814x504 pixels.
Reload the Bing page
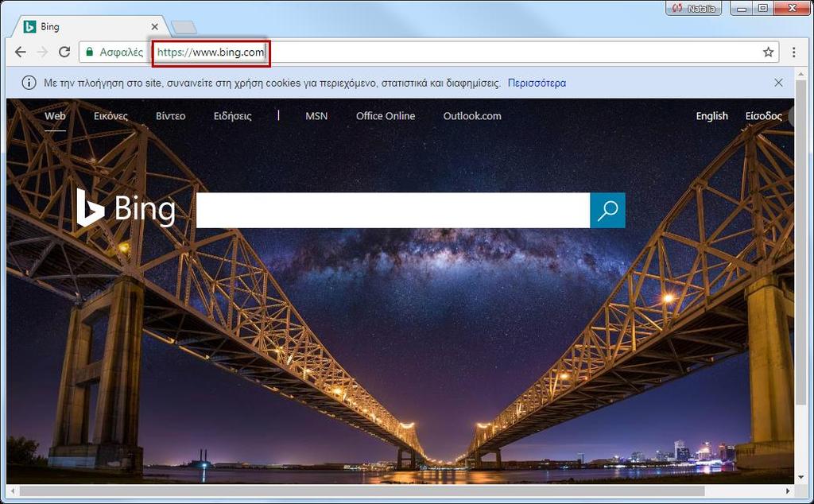(64, 52)
